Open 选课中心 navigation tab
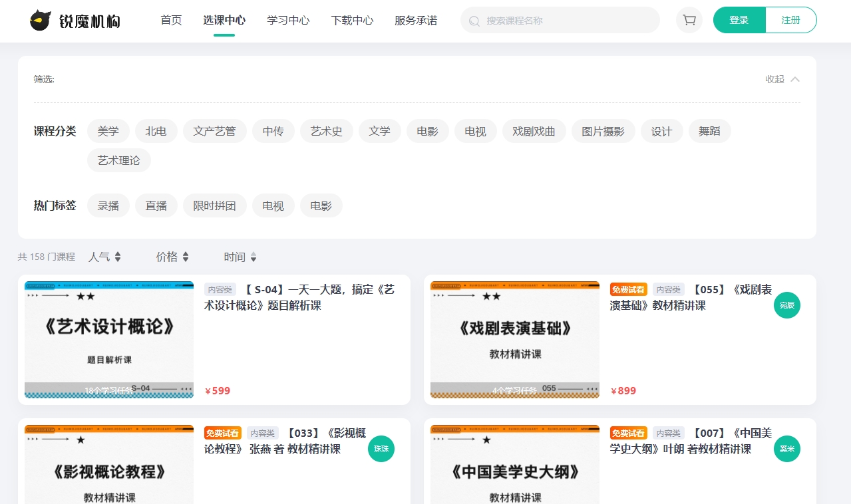Viewport: 851px width, 504px height. click(x=224, y=20)
